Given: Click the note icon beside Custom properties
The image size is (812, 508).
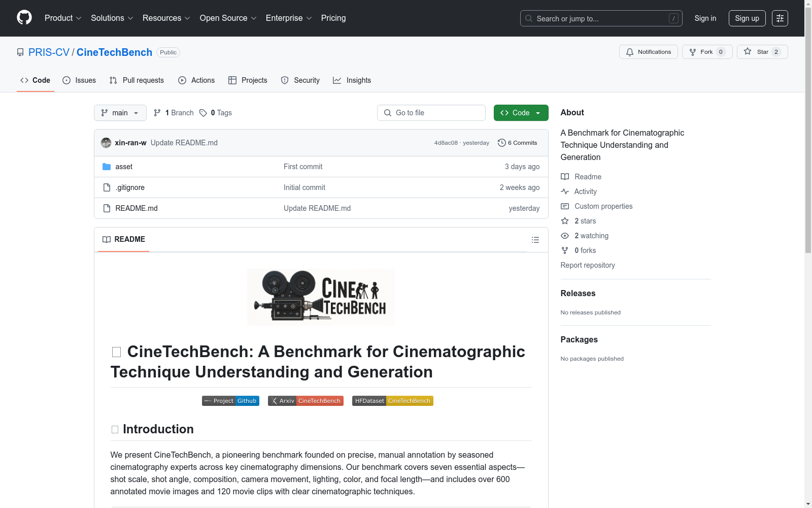Looking at the screenshot, I should 565,206.
